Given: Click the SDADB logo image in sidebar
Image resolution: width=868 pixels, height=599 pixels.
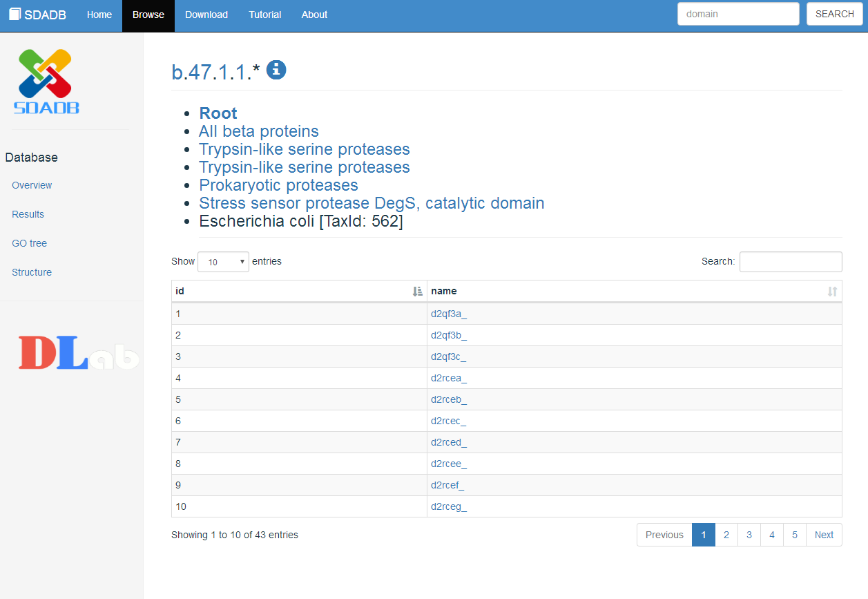Looking at the screenshot, I should (x=46, y=81).
